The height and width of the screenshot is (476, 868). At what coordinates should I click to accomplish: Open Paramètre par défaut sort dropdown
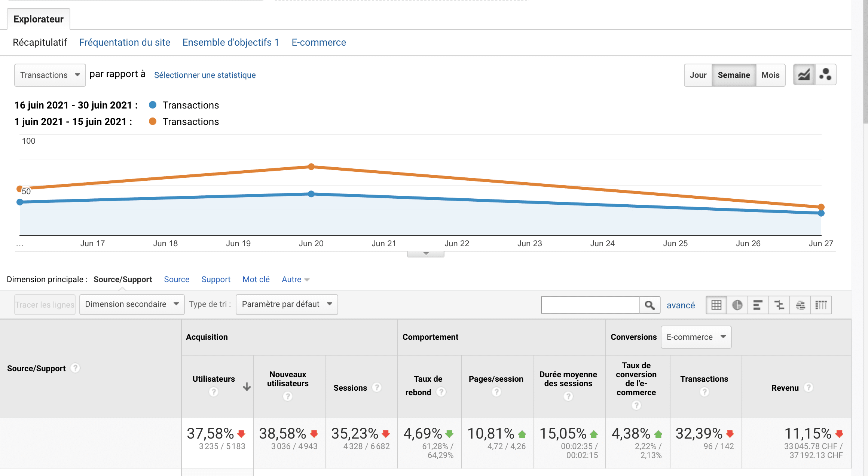[x=287, y=304]
